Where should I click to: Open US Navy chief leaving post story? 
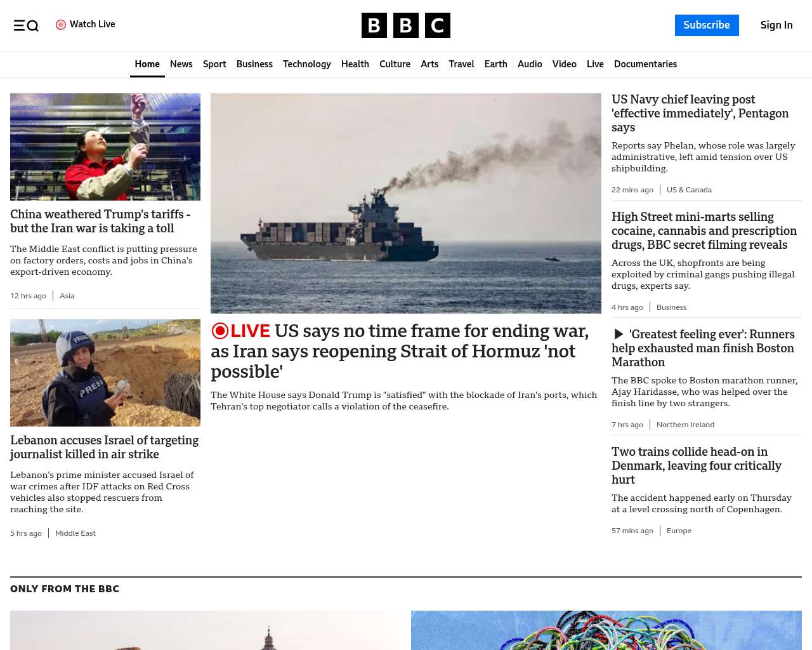[x=700, y=113]
